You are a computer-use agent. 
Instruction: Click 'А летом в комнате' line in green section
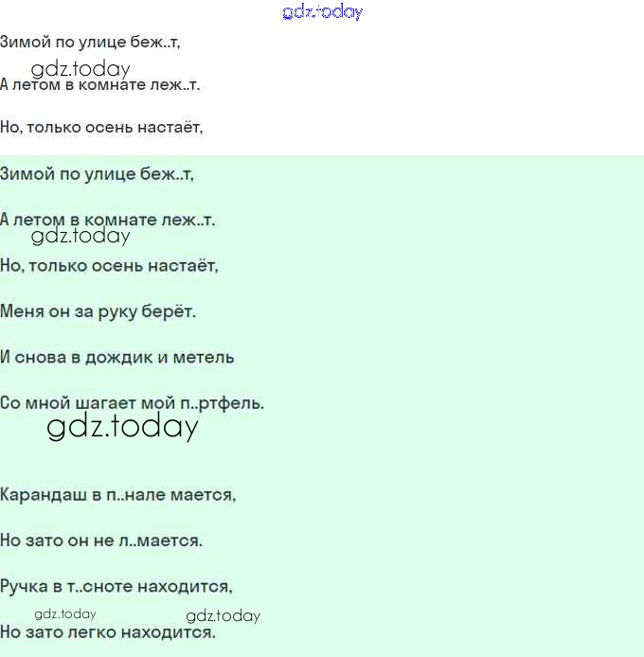coord(107,220)
